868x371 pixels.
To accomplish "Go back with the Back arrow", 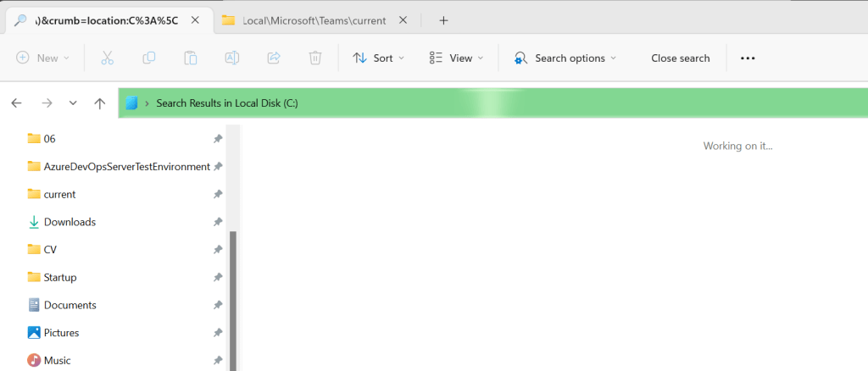I will pos(17,102).
